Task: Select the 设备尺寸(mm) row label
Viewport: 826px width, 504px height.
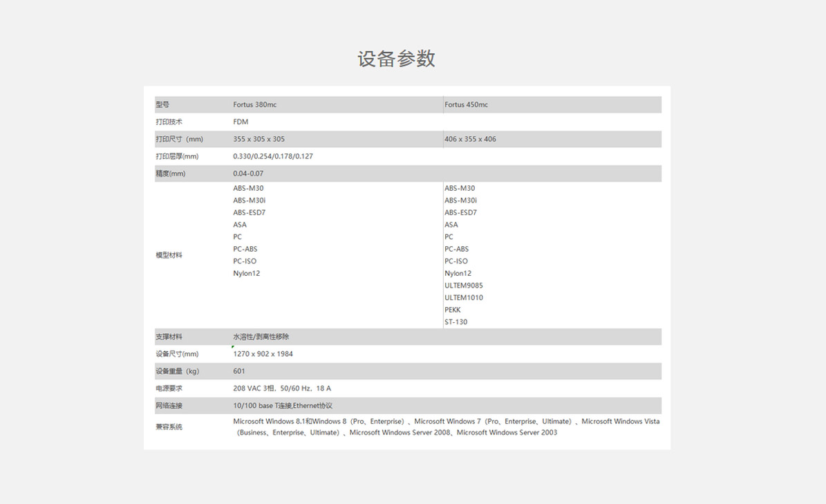Action: tap(177, 354)
